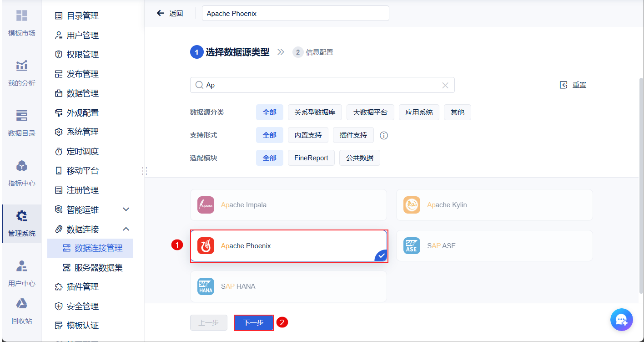644x342 pixels.
Task: Click the 定时调度 clock icon
Action: (59, 151)
